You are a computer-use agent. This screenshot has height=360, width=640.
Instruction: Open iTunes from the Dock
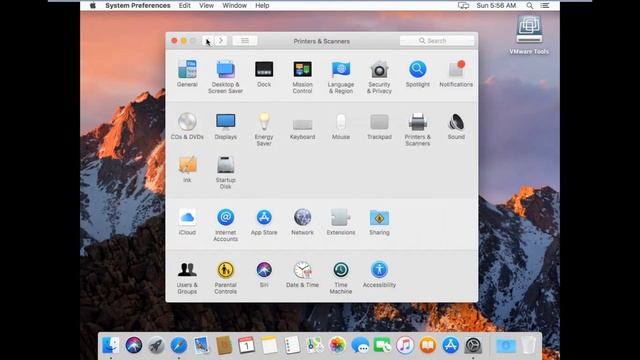point(405,345)
